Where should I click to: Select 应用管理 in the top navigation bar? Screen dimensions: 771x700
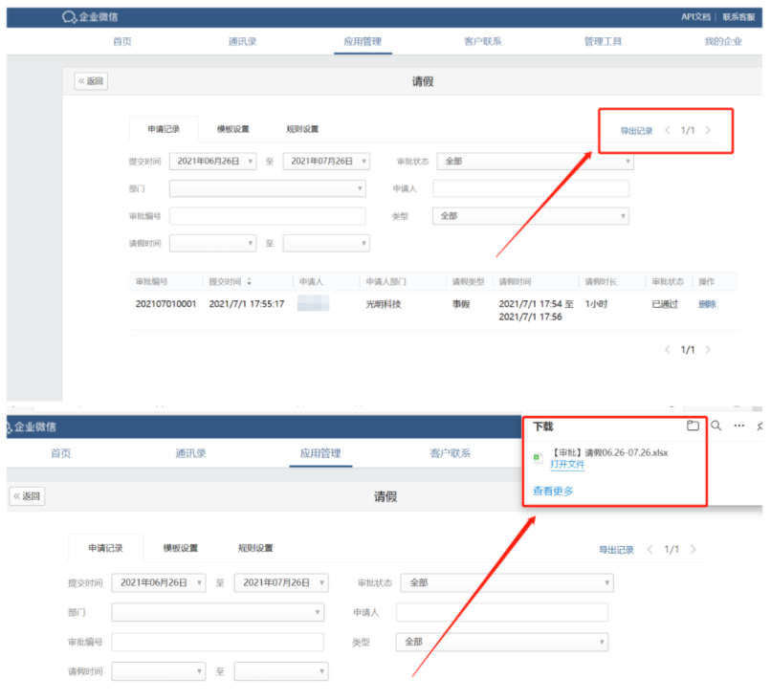click(x=363, y=42)
